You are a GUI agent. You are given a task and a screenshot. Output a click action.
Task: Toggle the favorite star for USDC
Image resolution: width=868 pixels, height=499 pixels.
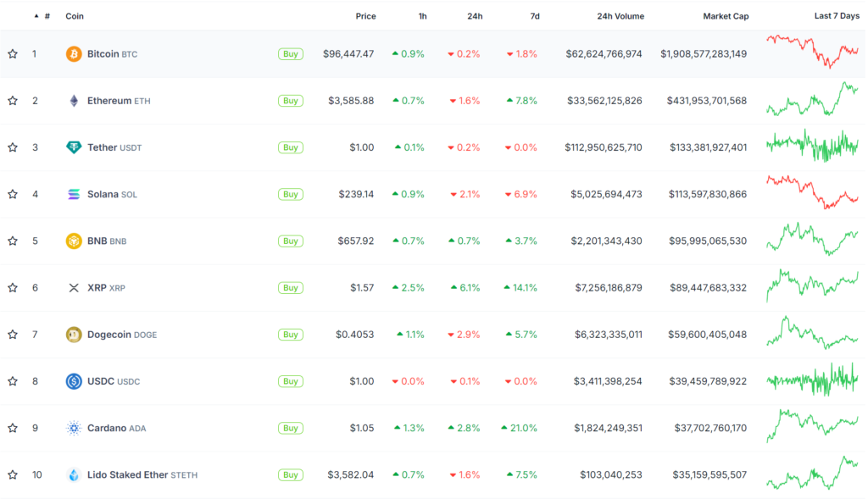(13, 381)
